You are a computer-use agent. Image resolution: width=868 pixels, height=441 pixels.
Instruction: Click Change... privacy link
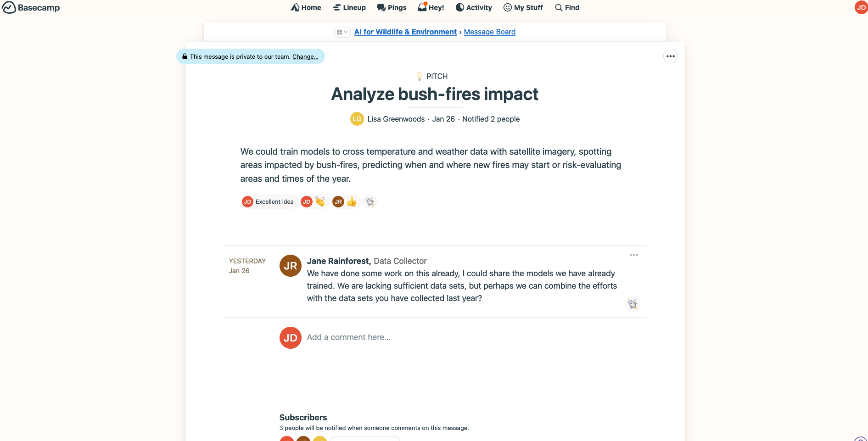click(305, 56)
